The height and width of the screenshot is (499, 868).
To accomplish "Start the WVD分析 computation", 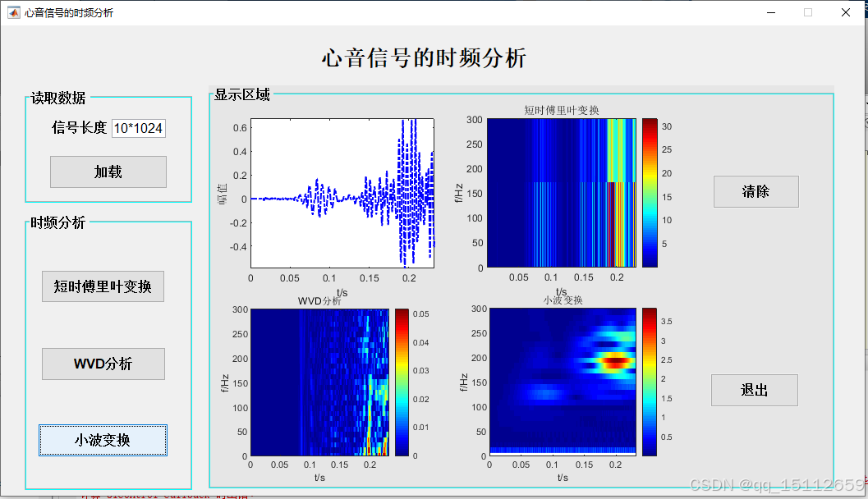I will [103, 364].
